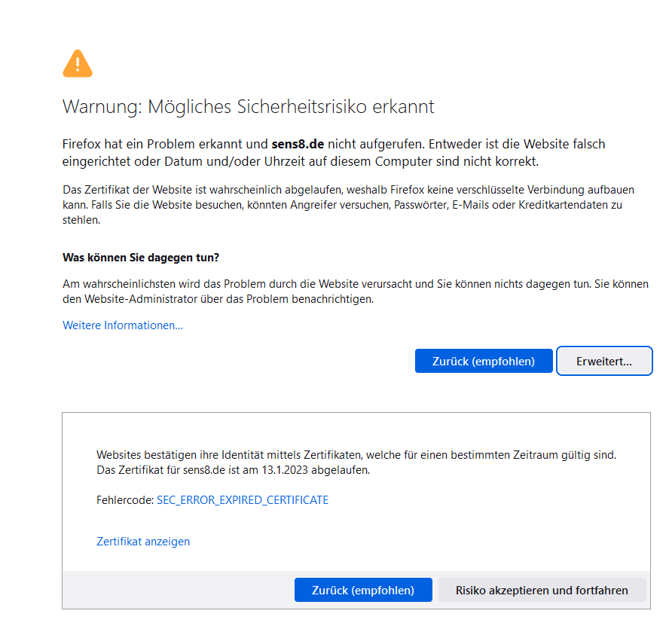672x629 pixels.
Task: Click Zurück (empfohlen) inside the advanced panel
Action: 363,590
